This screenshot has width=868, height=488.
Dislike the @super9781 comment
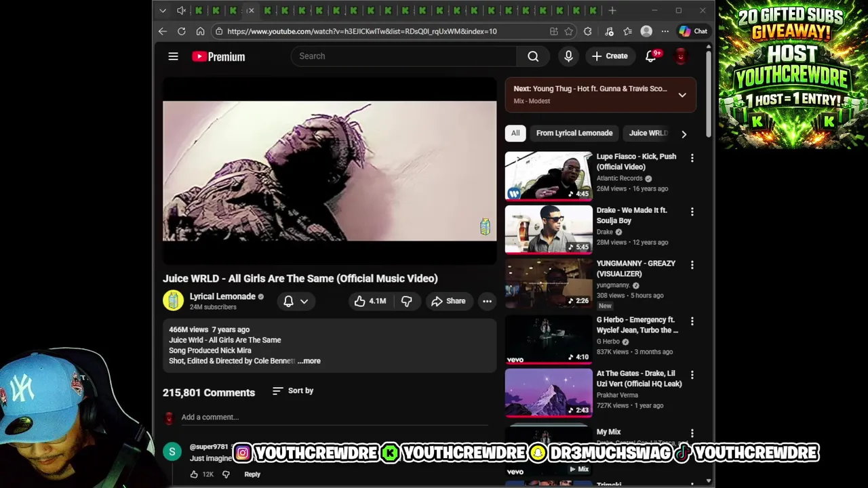point(226,474)
